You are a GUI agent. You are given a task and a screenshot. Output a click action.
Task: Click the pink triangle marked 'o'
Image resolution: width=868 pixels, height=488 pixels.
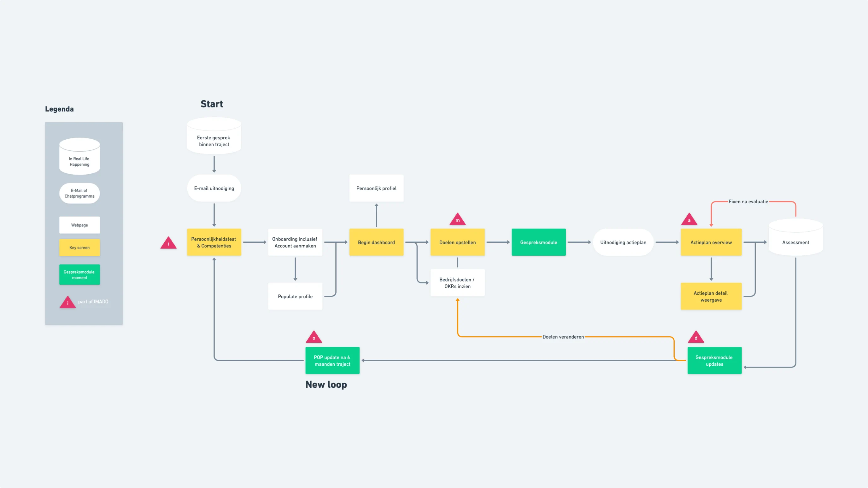pyautogui.click(x=314, y=337)
